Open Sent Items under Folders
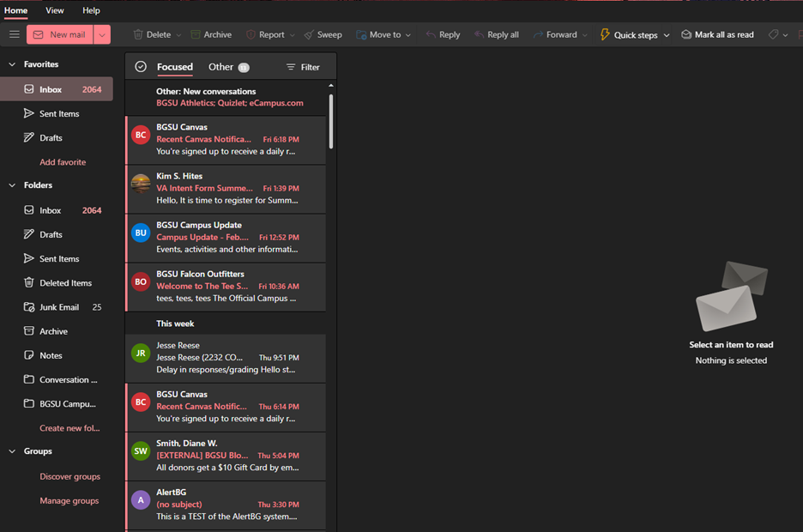The height and width of the screenshot is (532, 803). pos(57,258)
